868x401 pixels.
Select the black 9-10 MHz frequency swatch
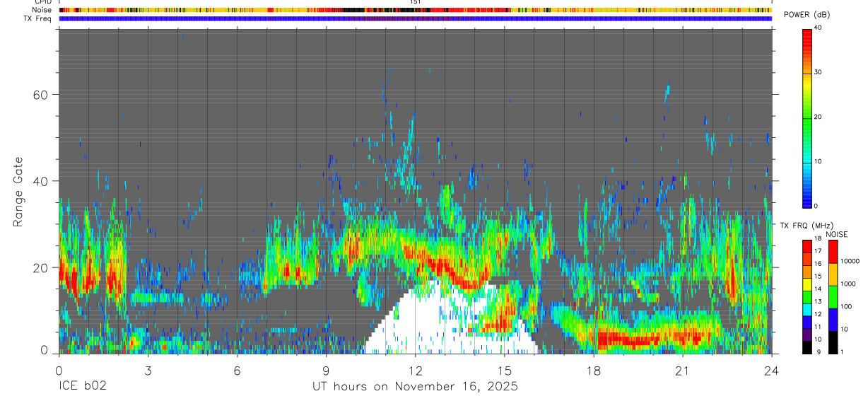[x=807, y=347]
